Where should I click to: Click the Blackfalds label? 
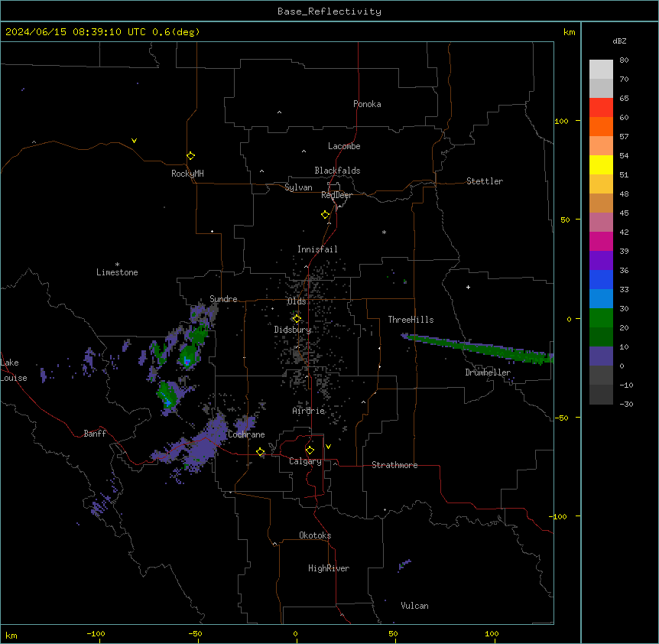(x=337, y=171)
